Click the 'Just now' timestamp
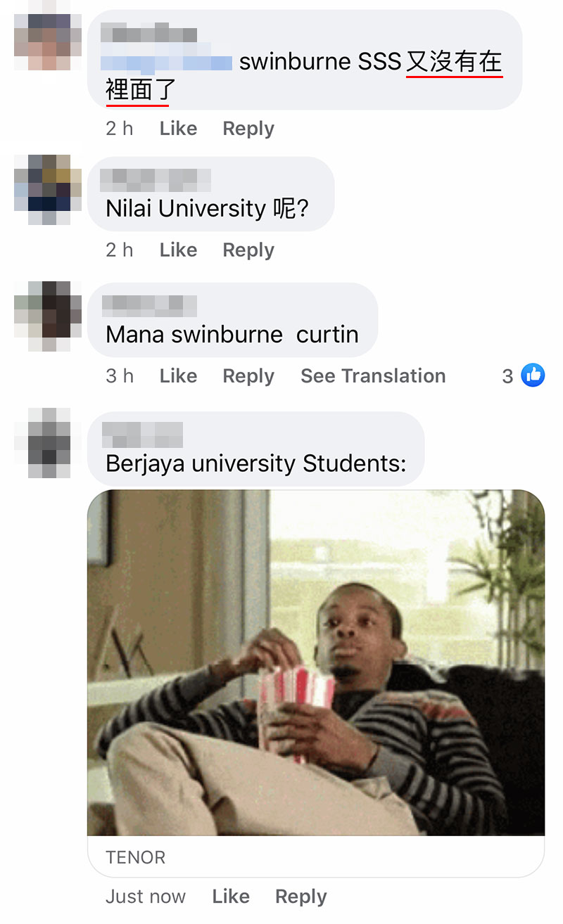 click(146, 897)
